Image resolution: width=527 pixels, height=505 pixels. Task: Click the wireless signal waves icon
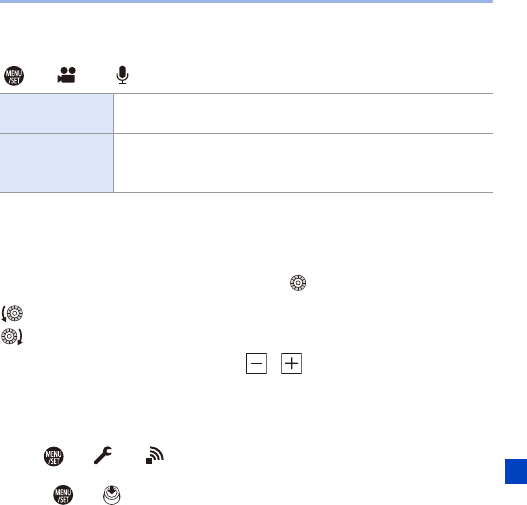155,455
